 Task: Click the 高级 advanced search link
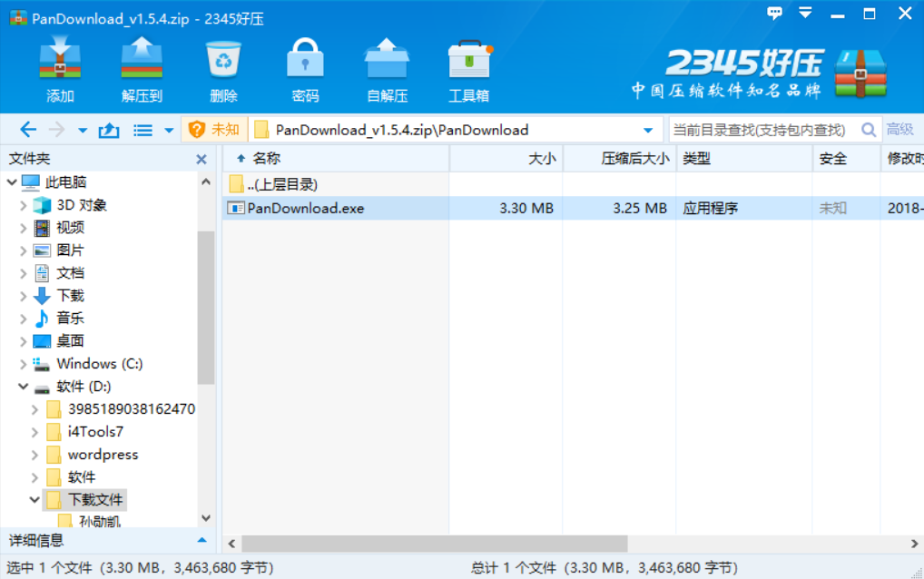899,130
